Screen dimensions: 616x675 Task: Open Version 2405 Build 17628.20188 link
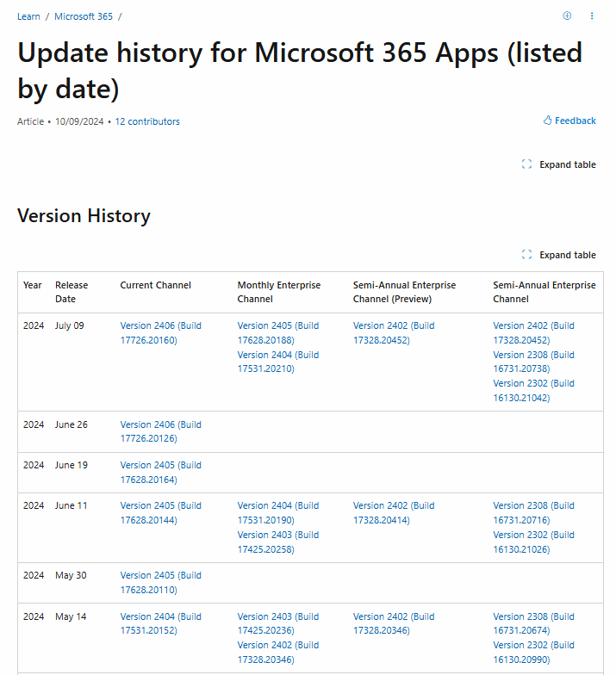click(278, 332)
